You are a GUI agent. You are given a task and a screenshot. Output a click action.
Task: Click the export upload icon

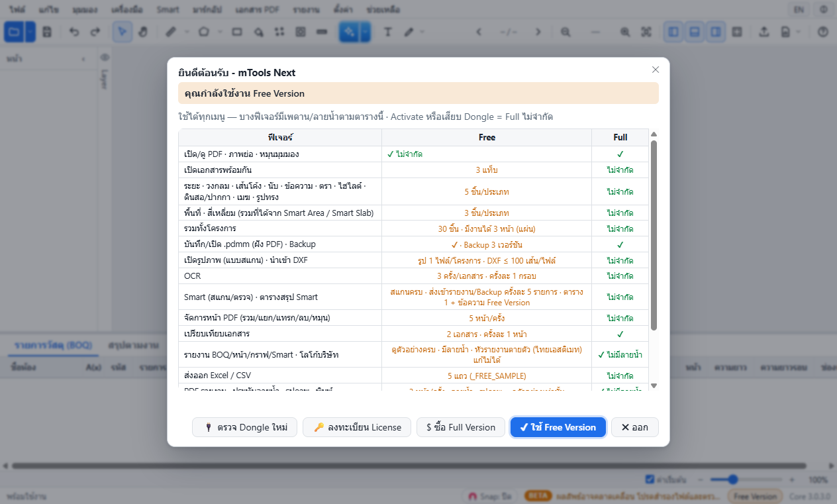(x=763, y=32)
